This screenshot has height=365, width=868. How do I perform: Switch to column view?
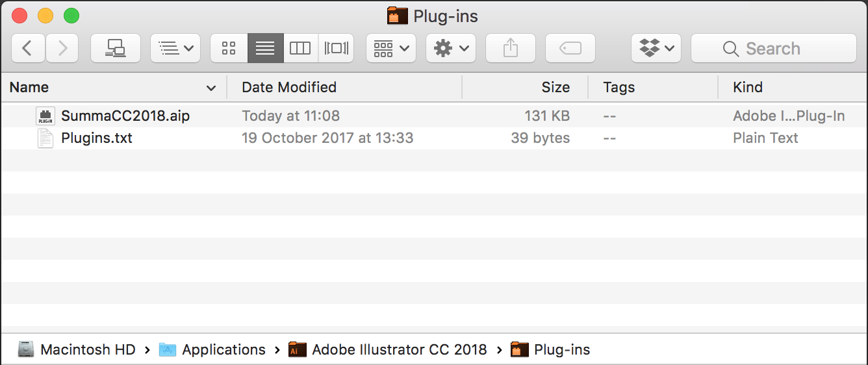(300, 48)
